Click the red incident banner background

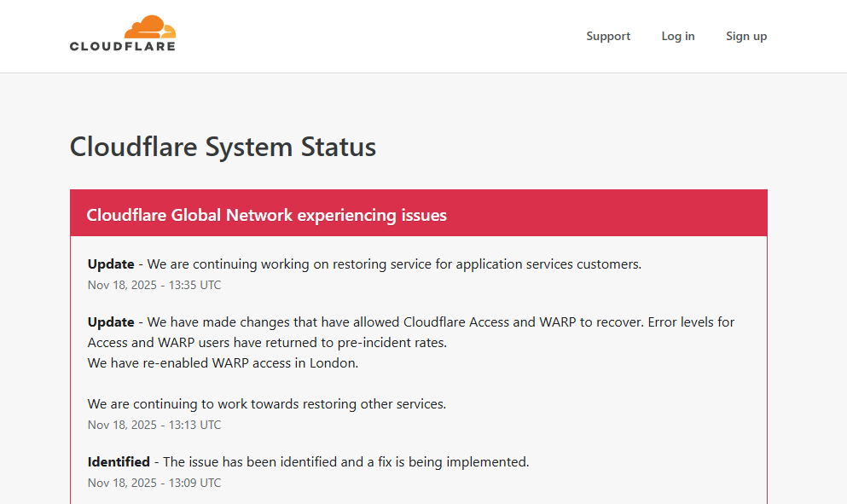[614, 213]
